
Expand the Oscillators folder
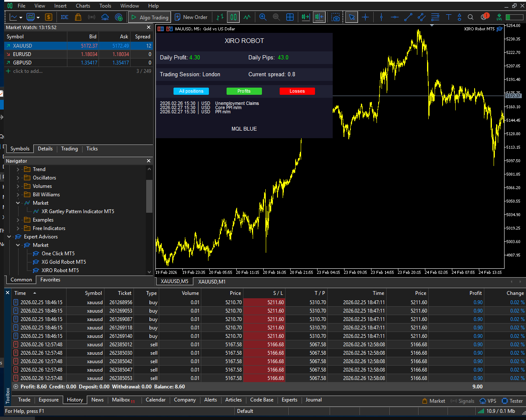[x=18, y=178]
